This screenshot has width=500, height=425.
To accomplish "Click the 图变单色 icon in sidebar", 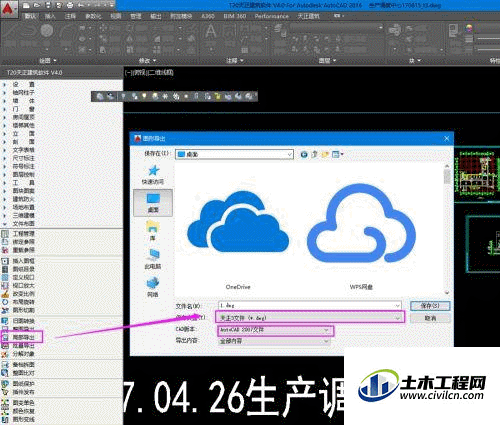I will (x=5, y=403).
